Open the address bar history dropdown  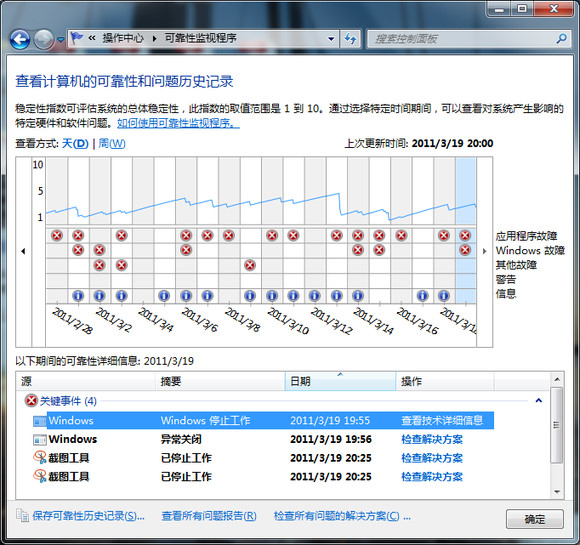[x=331, y=38]
